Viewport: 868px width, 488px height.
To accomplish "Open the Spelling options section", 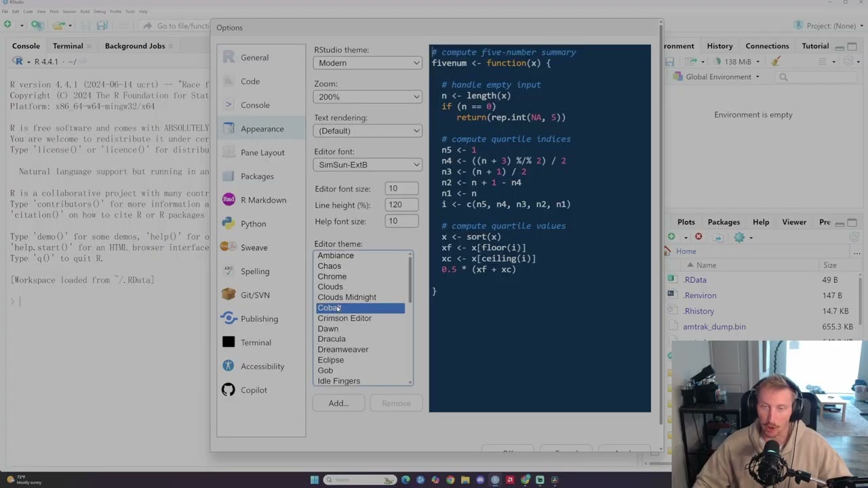I will click(261, 271).
